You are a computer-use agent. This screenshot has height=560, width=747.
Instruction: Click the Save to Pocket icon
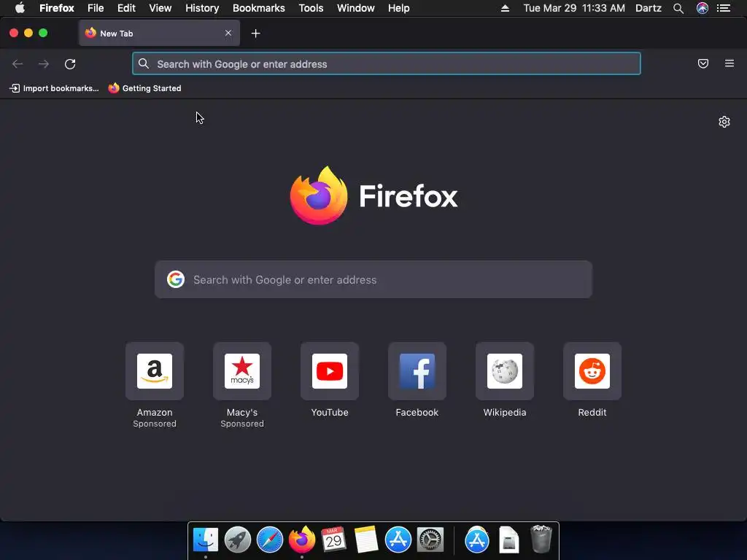(x=703, y=63)
